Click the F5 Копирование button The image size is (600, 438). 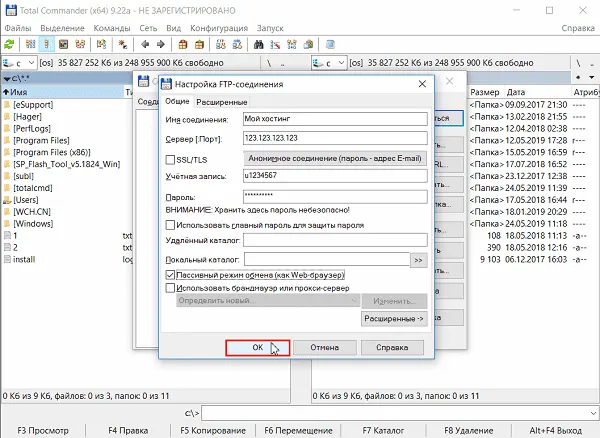(213, 431)
